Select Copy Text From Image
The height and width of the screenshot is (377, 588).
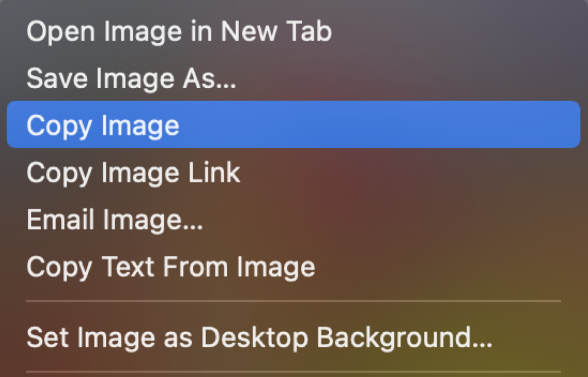click(x=170, y=267)
